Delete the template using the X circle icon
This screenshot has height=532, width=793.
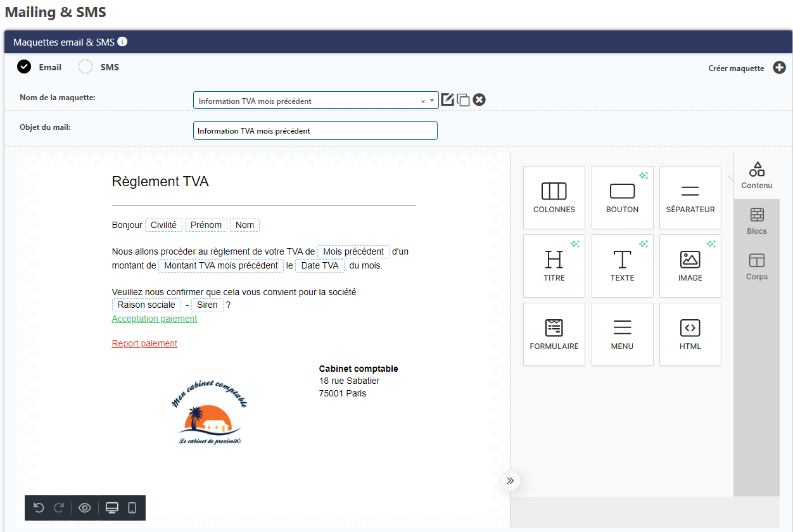tap(479, 99)
